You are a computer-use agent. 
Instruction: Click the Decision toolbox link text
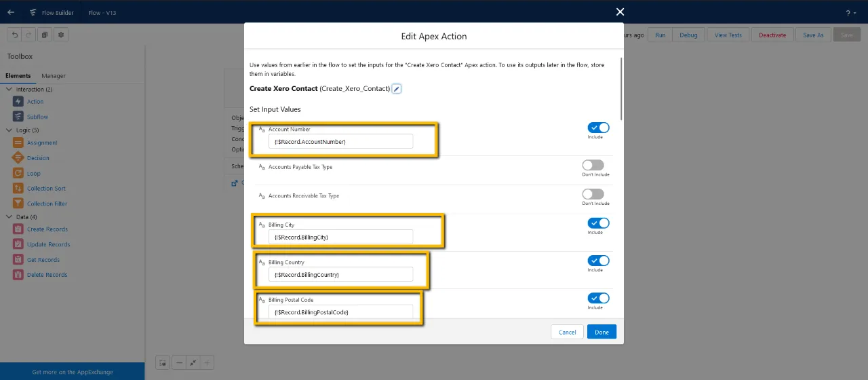click(38, 158)
